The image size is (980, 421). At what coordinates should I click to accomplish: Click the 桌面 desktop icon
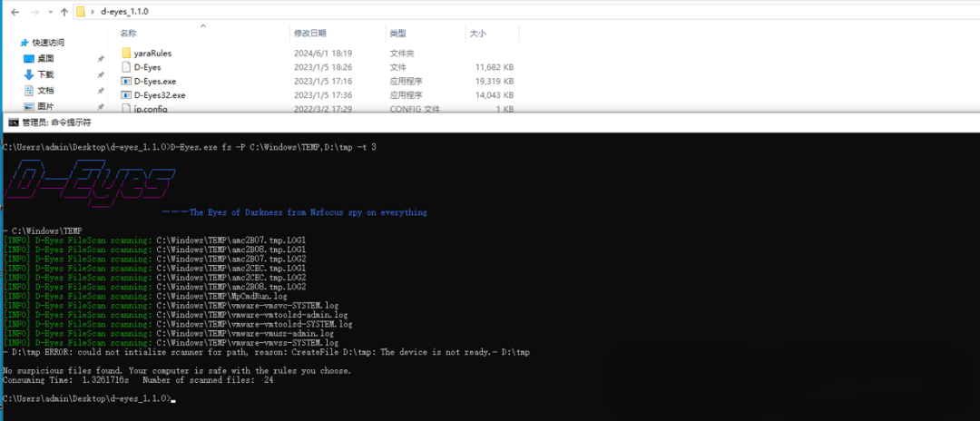point(28,59)
